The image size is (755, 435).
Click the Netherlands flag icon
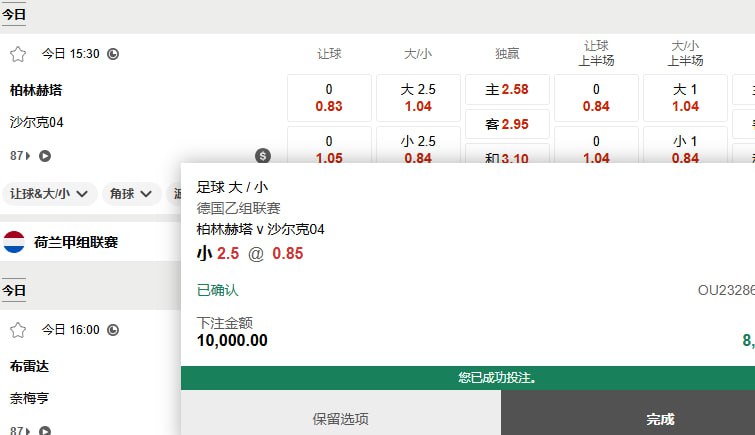tap(14, 242)
